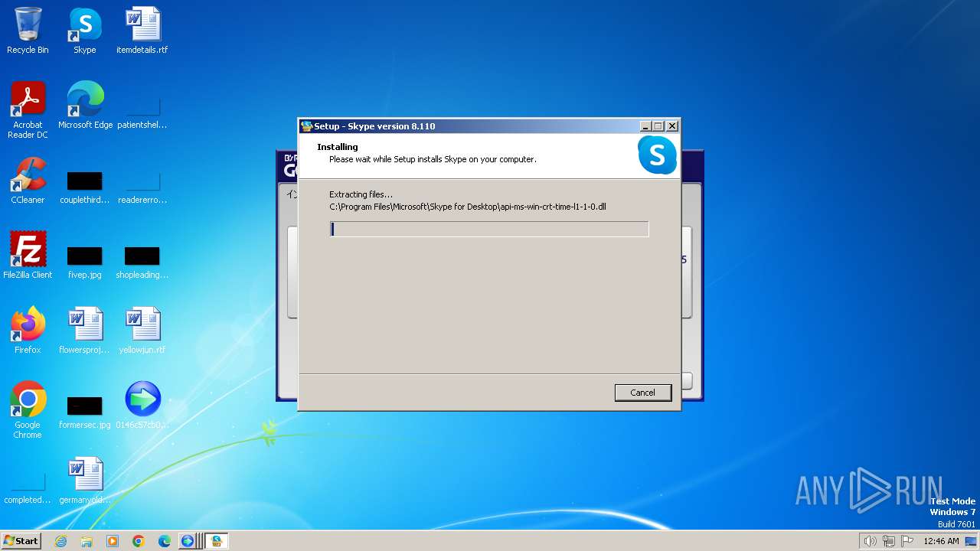Open the volume speaker tray icon
Image resolution: width=980 pixels, height=551 pixels.
(x=871, y=541)
